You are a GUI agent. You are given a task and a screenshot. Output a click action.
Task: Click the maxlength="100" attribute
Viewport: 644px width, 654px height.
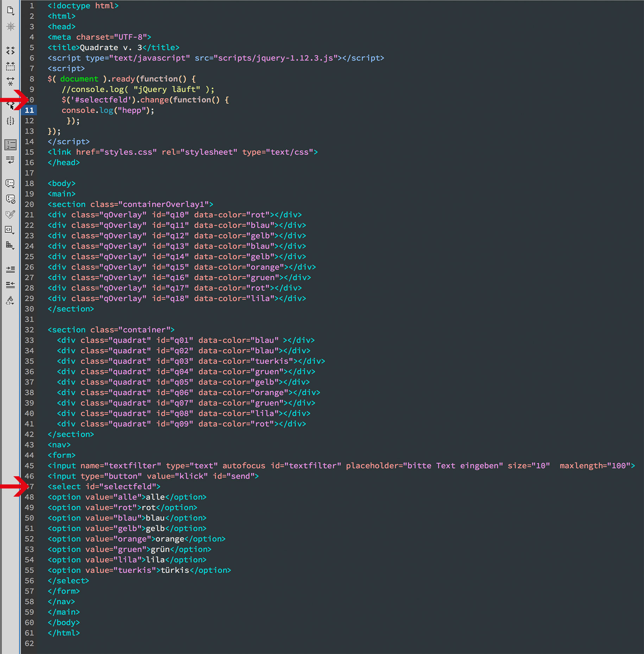pyautogui.click(x=595, y=466)
